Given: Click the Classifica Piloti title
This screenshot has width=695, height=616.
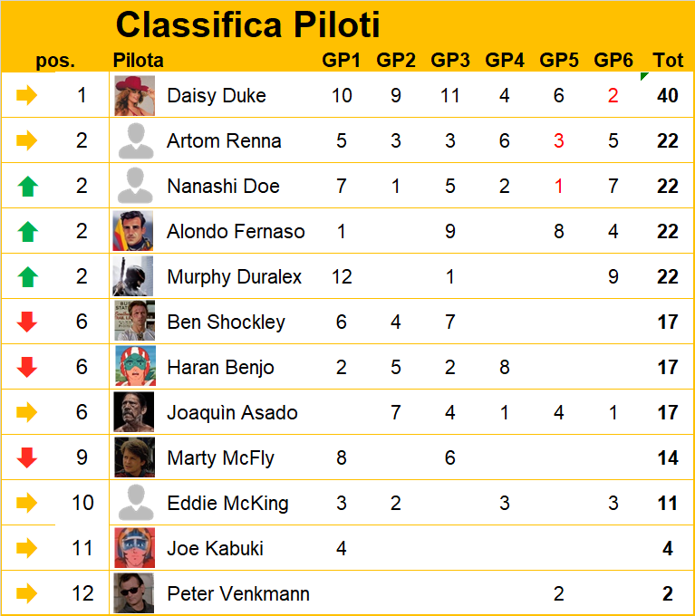Looking at the screenshot, I should [x=247, y=24].
